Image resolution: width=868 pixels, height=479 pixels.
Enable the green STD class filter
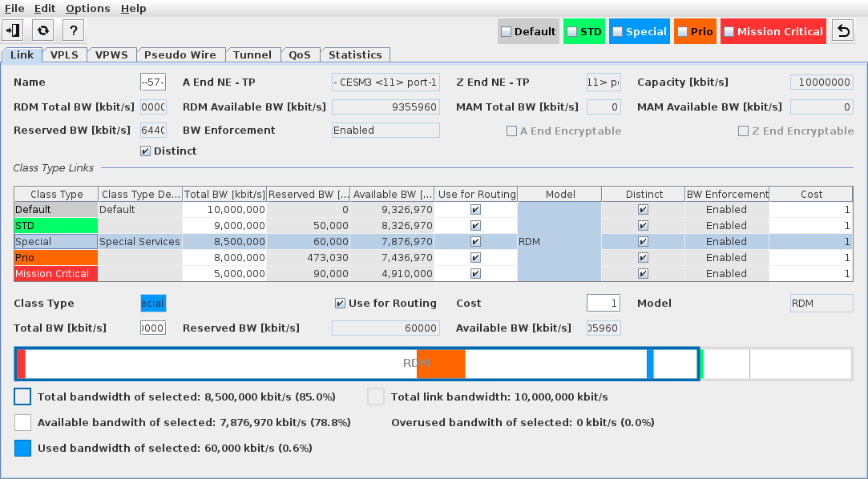[571, 32]
